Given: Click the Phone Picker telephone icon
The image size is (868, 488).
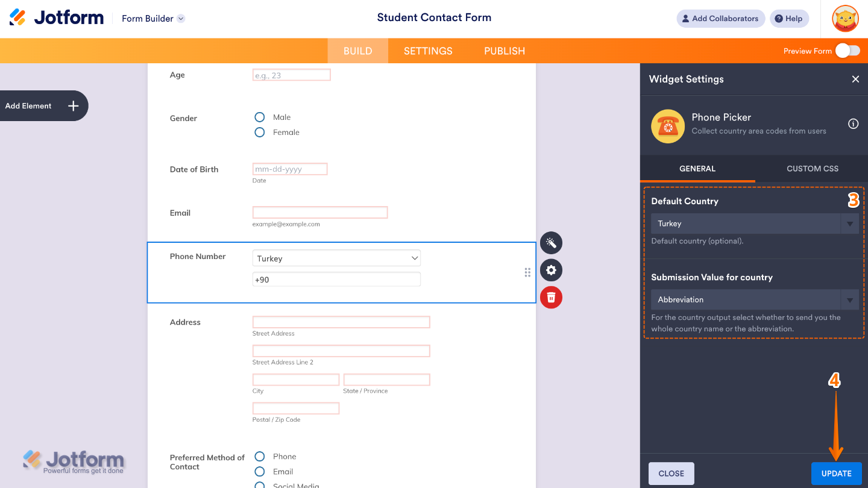Looking at the screenshot, I should coord(667,126).
